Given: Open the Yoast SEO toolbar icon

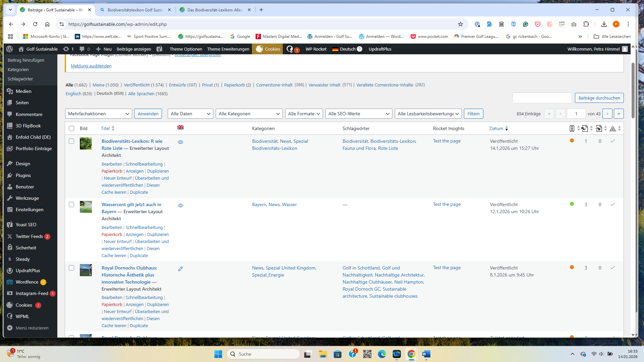Looking at the screenshot, I should point(159,49).
